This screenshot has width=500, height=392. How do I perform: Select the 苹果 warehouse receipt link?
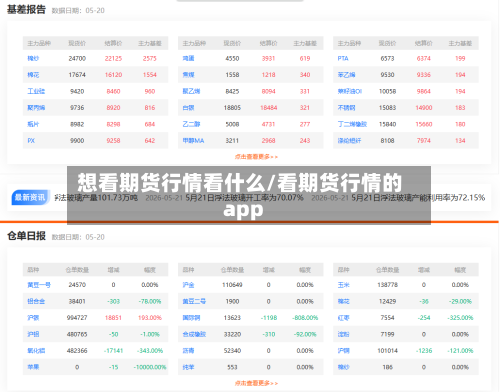point(33,367)
